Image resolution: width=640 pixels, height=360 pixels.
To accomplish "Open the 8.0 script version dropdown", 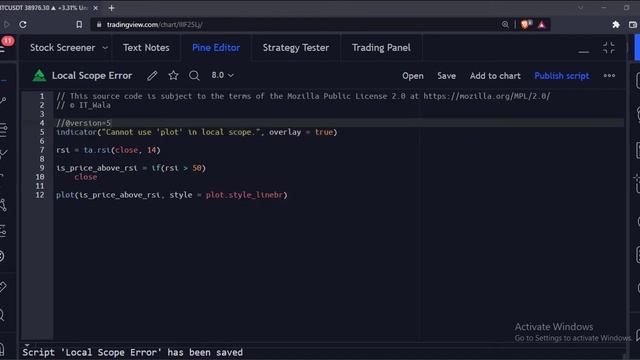I will (222, 76).
